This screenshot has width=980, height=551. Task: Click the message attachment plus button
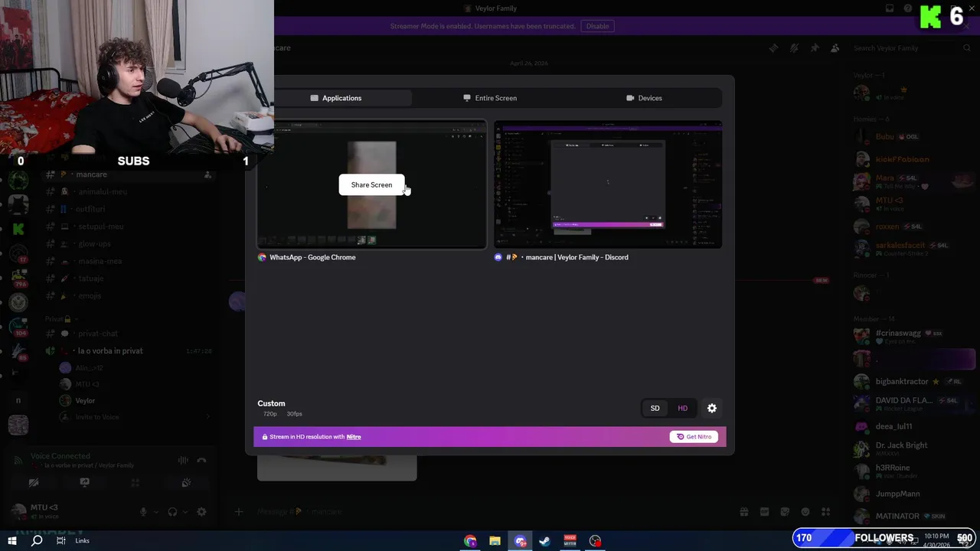(x=239, y=511)
